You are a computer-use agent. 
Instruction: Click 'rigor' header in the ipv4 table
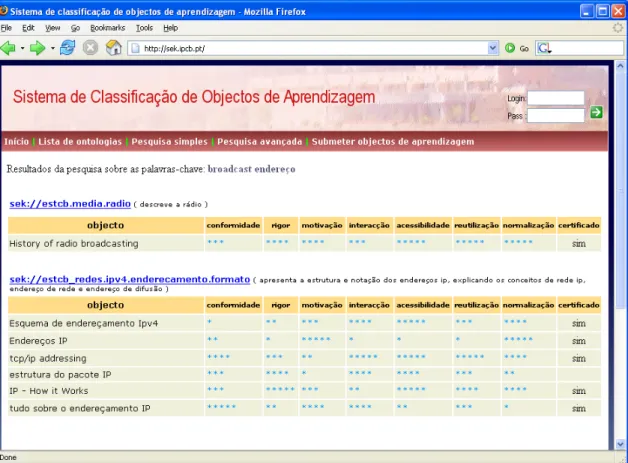coord(280,305)
